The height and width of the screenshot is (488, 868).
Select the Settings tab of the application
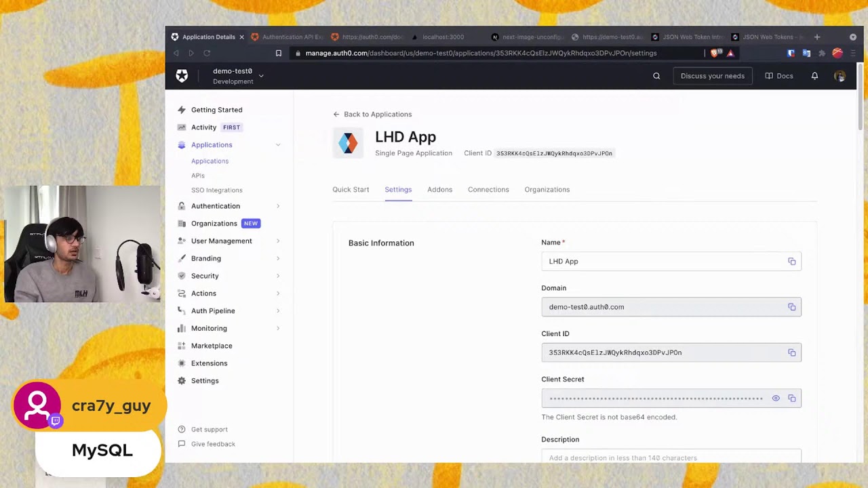click(398, 190)
